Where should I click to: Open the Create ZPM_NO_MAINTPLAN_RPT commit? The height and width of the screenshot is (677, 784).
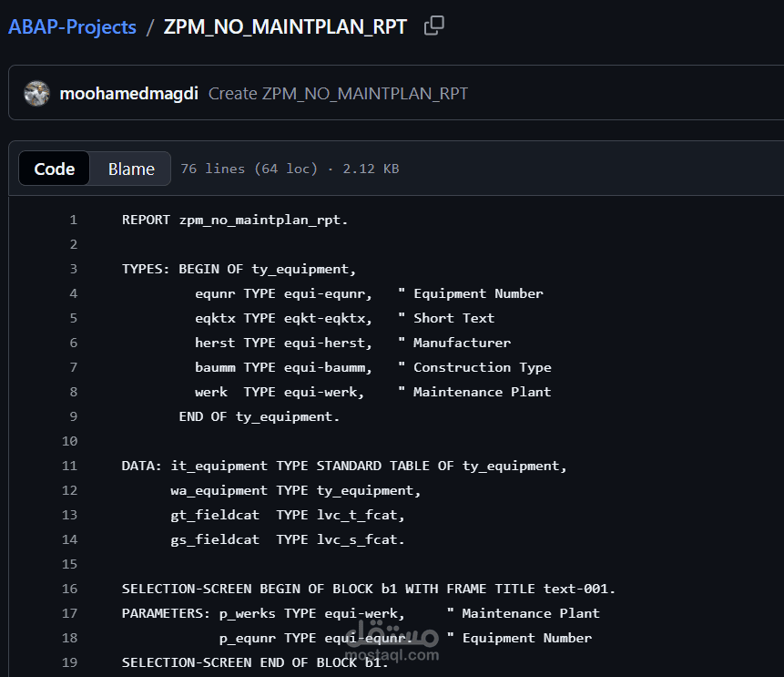(x=338, y=92)
